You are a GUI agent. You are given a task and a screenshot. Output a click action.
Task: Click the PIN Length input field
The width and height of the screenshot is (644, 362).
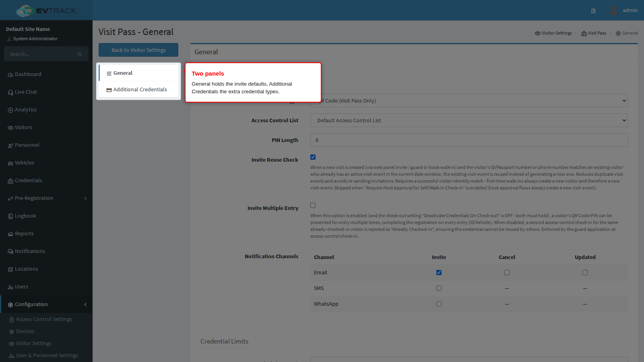tap(469, 140)
